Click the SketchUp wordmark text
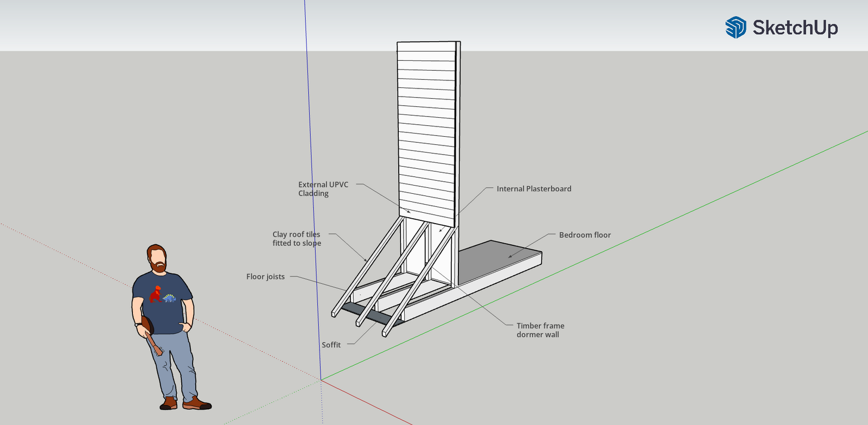Viewport: 868px width, 425px height. (795, 27)
